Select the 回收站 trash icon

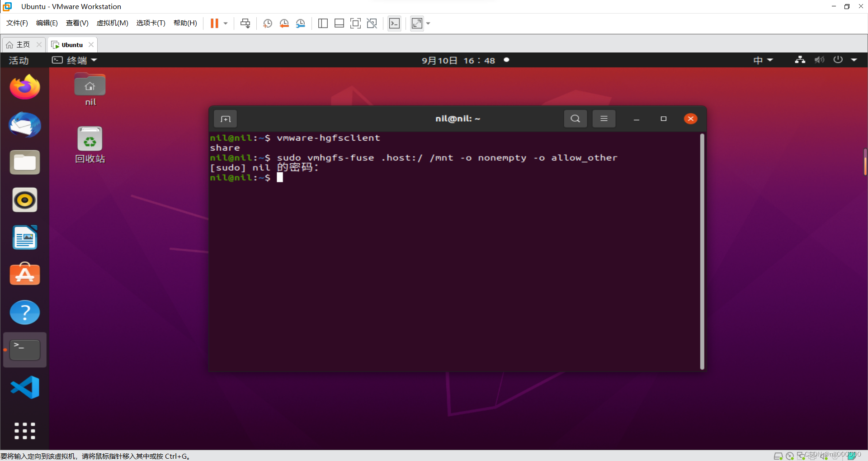[90, 145]
